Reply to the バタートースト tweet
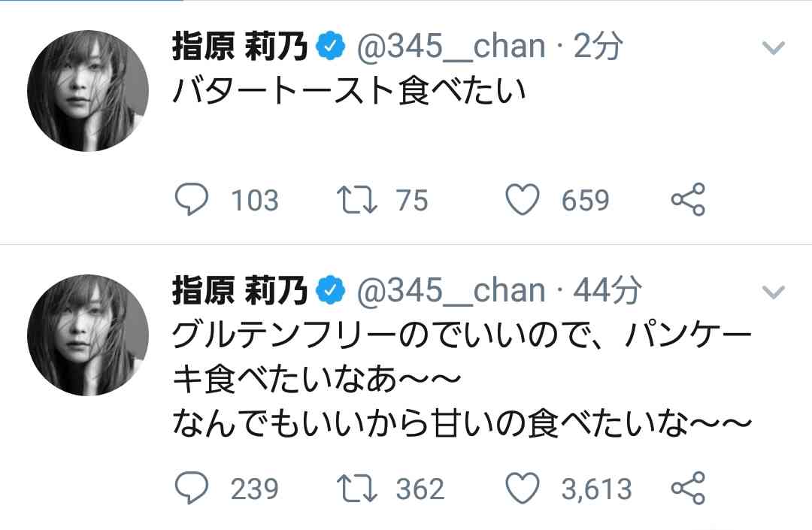This screenshot has height=530, width=812. [192, 199]
